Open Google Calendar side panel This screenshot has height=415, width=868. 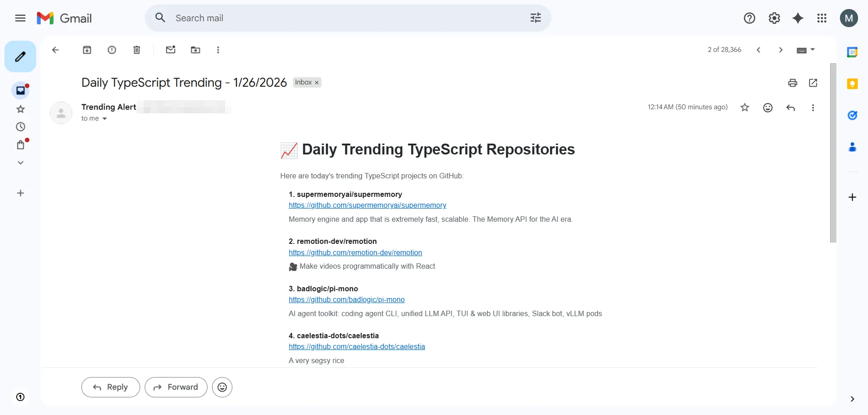(x=852, y=52)
